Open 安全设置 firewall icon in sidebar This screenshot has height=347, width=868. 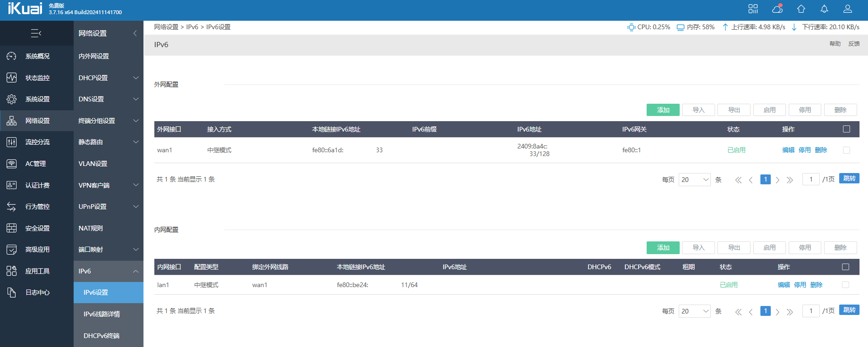coord(12,228)
